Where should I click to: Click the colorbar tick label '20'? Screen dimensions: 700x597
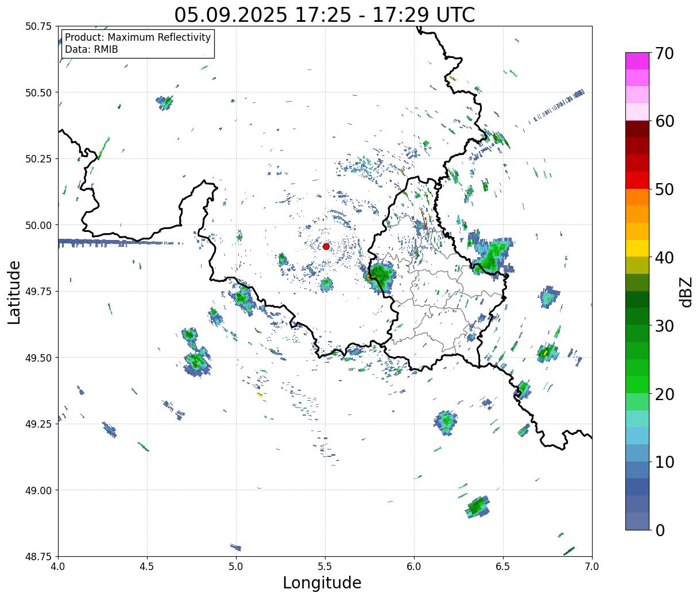664,394
